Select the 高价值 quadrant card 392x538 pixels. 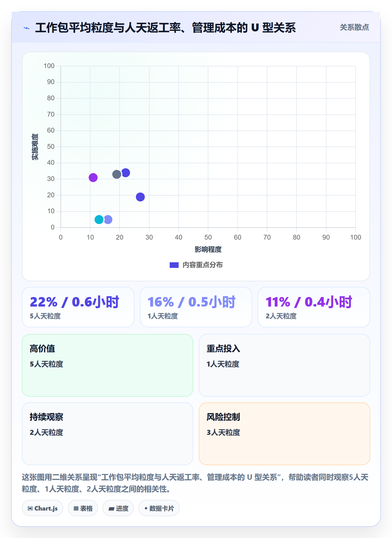pos(108,365)
